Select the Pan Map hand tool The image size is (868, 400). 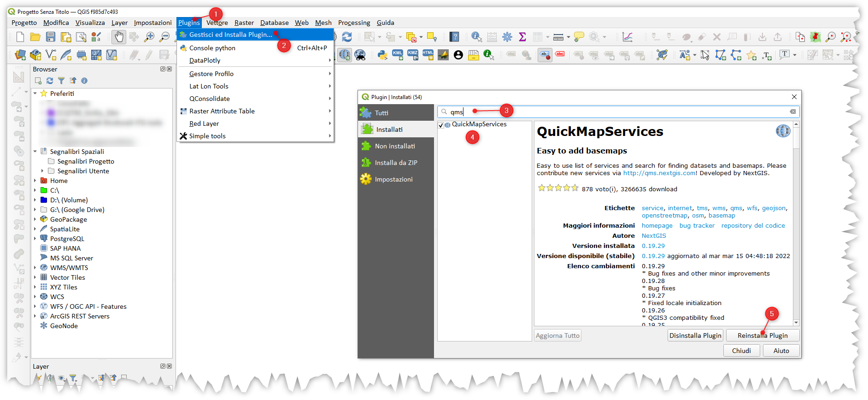(x=119, y=37)
